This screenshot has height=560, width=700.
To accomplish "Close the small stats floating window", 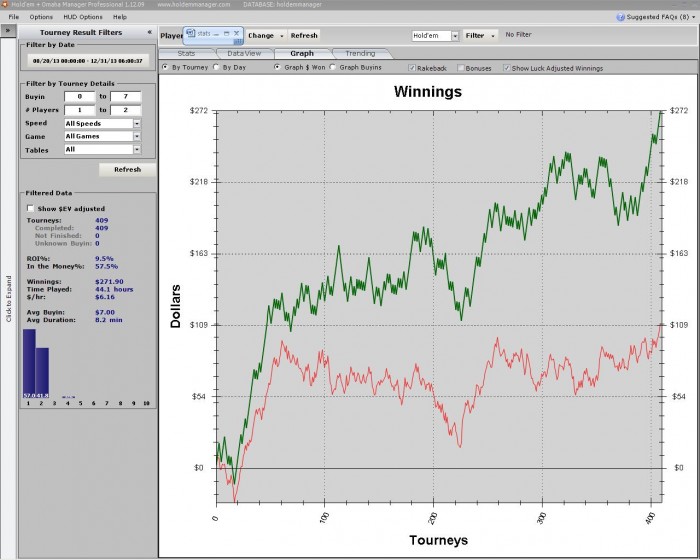I will click(237, 33).
